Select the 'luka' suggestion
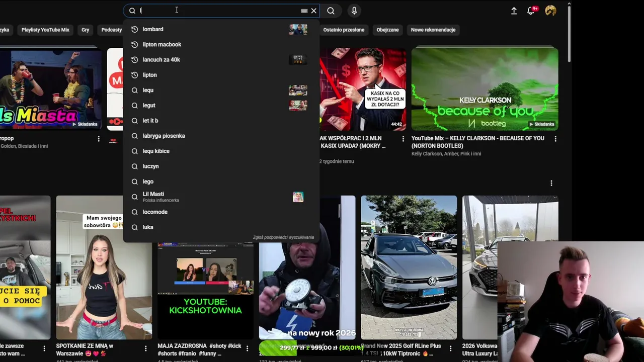The image size is (644, 362). pyautogui.click(x=221, y=227)
